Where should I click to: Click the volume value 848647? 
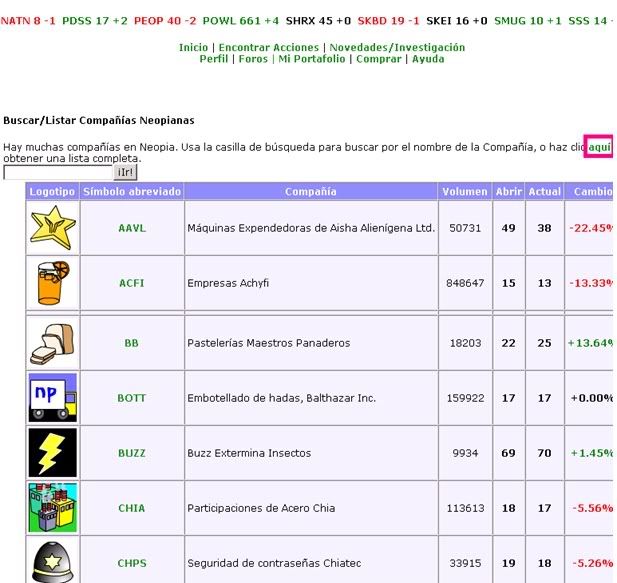tap(465, 283)
